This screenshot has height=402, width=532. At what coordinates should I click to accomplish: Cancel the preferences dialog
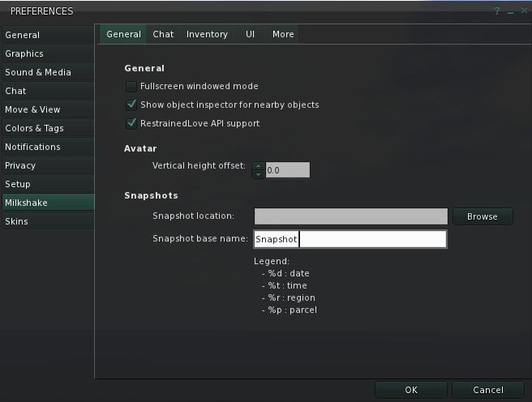(x=488, y=390)
